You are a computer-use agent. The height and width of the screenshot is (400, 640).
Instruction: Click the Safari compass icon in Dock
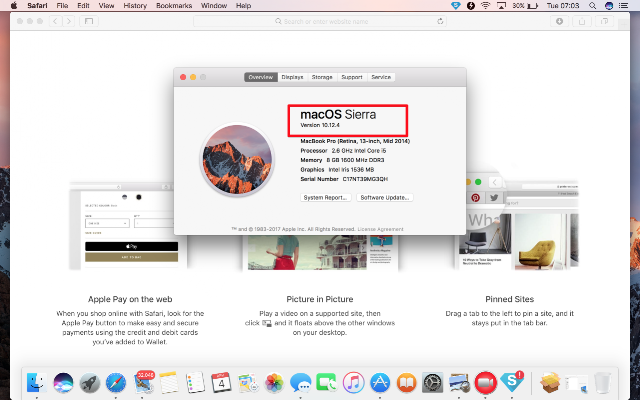116,383
